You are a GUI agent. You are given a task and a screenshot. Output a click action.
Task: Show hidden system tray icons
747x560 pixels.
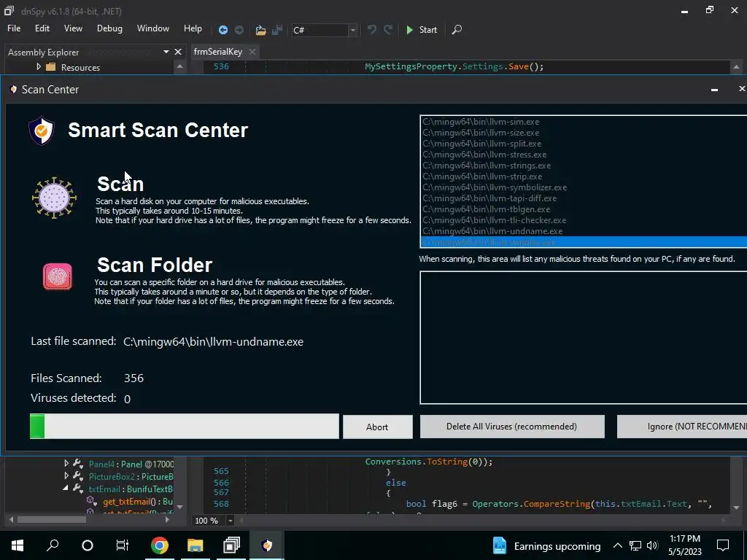click(x=617, y=545)
